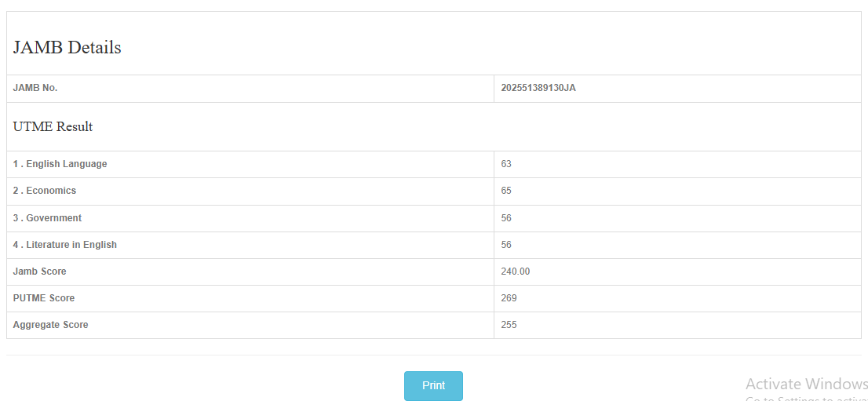The image size is (868, 401).
Task: Select the Economics subject label
Action: point(45,191)
